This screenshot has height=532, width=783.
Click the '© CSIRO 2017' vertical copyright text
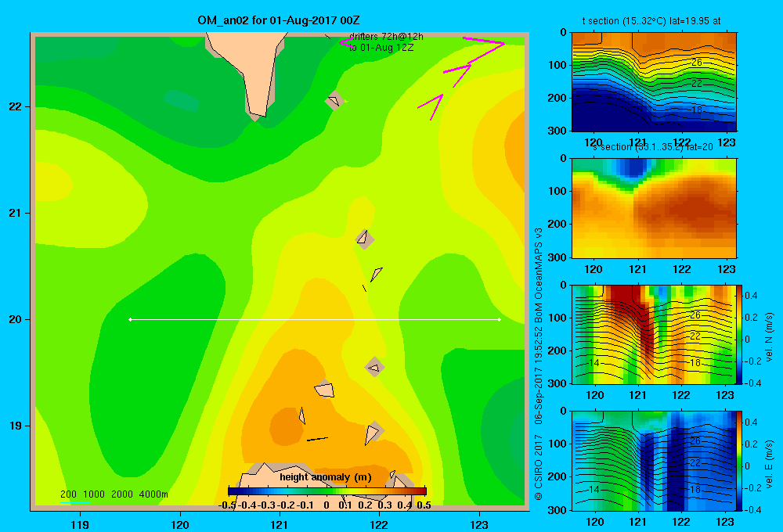click(539, 467)
